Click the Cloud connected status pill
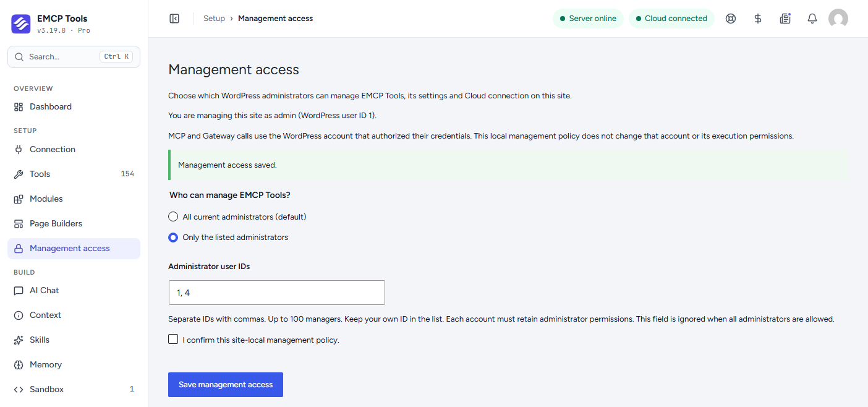 click(671, 19)
